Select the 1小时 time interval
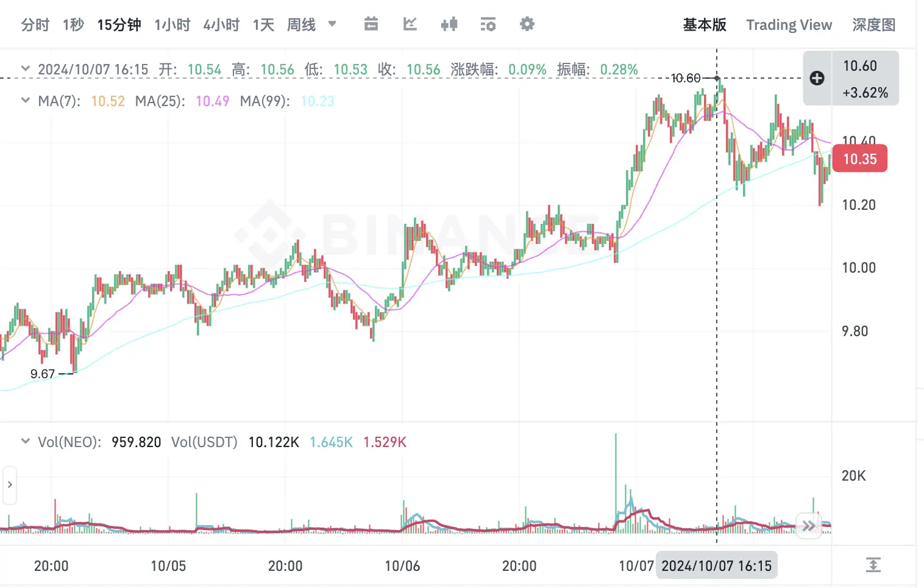Screen dimensions: 924x588 (x=172, y=25)
